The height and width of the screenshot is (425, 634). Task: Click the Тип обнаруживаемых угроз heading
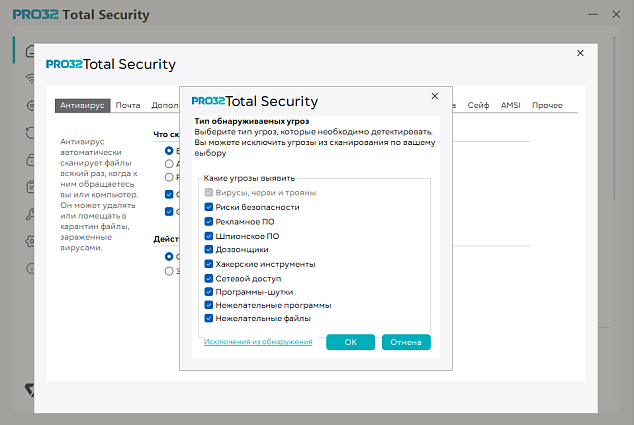pos(252,121)
